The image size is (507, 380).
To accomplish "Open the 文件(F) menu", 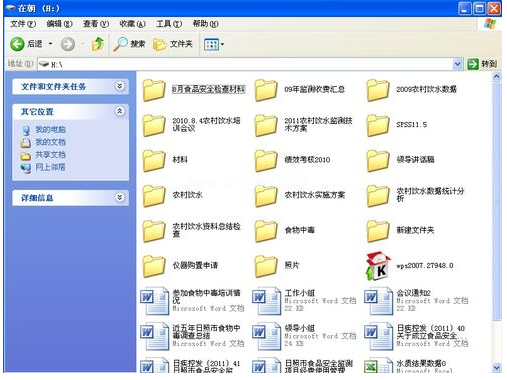I will click(23, 24).
